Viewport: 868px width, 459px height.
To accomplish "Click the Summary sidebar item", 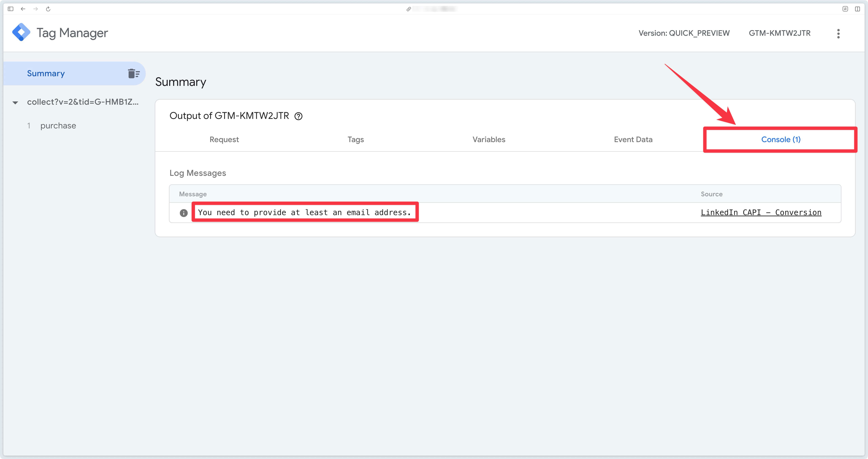I will pos(46,73).
